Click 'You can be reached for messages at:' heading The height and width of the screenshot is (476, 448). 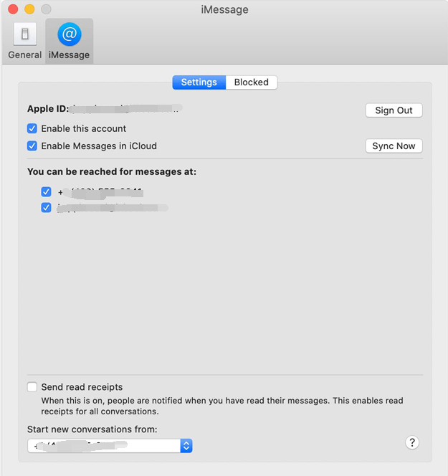pos(112,172)
